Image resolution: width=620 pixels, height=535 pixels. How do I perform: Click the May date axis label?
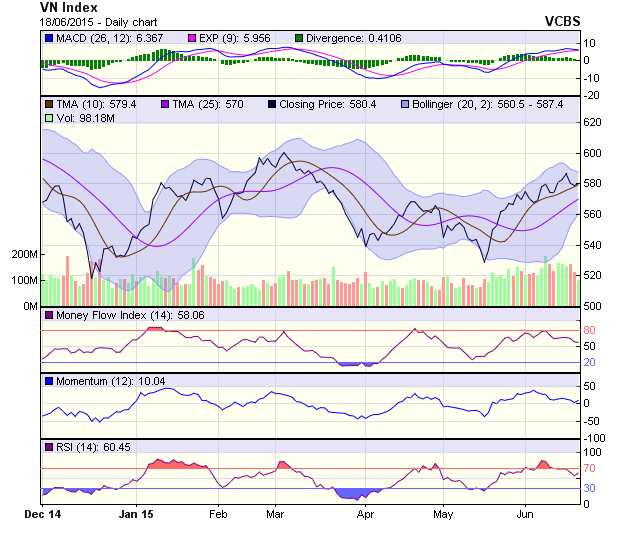click(443, 515)
